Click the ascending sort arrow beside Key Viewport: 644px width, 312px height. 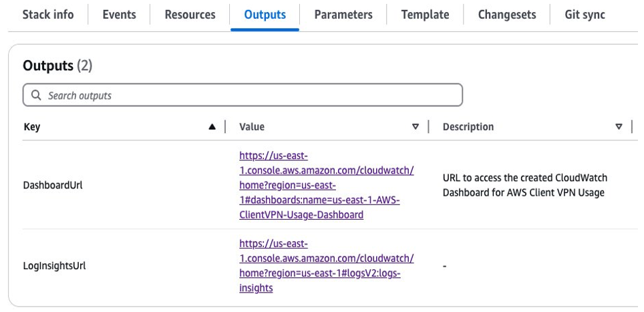tap(212, 127)
